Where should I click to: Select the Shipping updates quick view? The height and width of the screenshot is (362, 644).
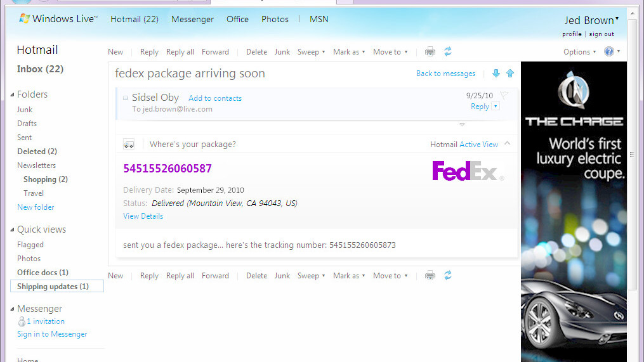click(57, 287)
